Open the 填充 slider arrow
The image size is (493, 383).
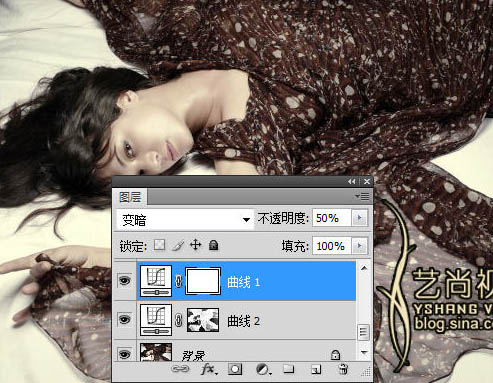point(359,246)
